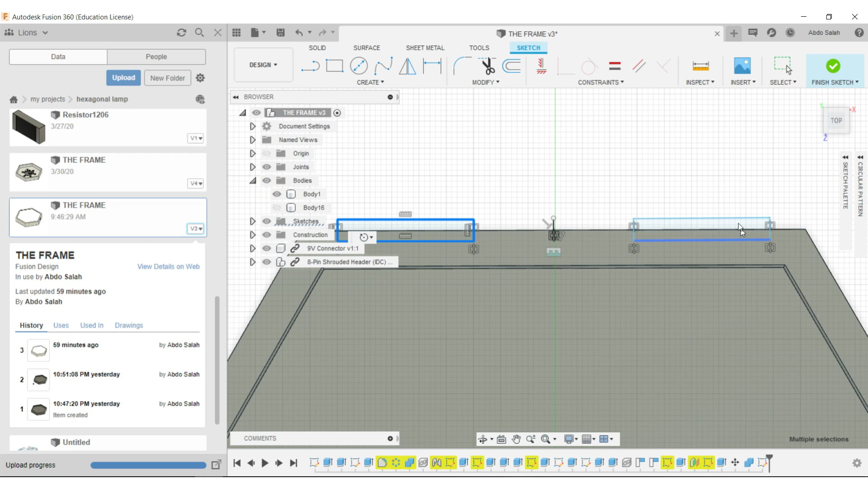This screenshot has height=488, width=868.
Task: Toggle visibility of the Origin folder
Action: [x=267, y=153]
